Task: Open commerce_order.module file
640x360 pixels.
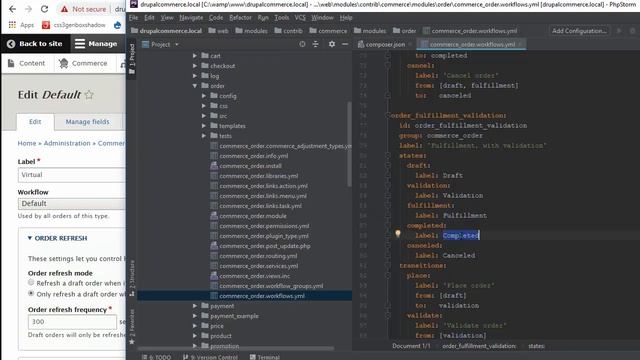Action: [x=253, y=216]
